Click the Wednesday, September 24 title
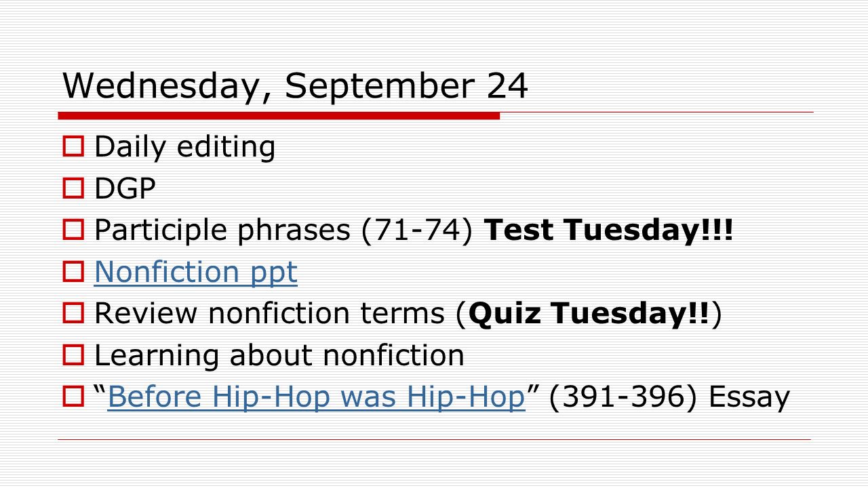The height and width of the screenshot is (488, 868). 295,87
